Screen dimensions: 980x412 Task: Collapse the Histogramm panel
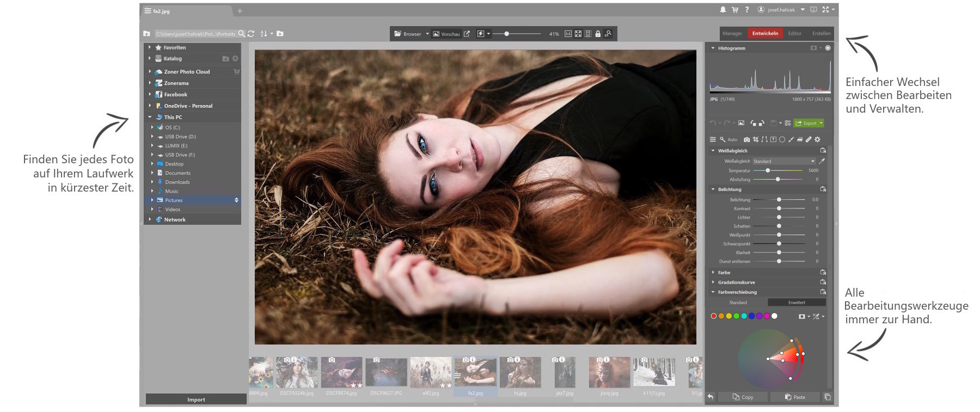(713, 48)
